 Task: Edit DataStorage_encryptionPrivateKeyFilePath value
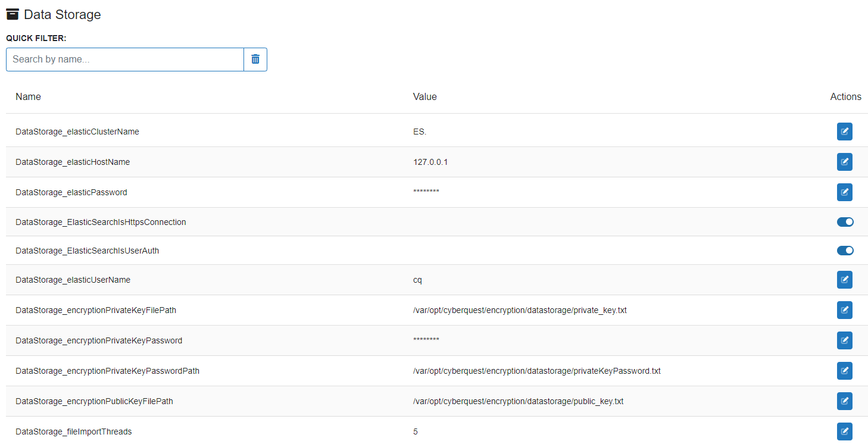point(844,310)
